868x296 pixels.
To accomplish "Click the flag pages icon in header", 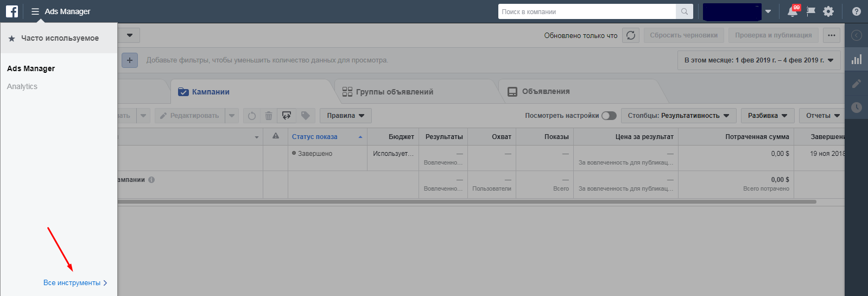I will point(811,11).
